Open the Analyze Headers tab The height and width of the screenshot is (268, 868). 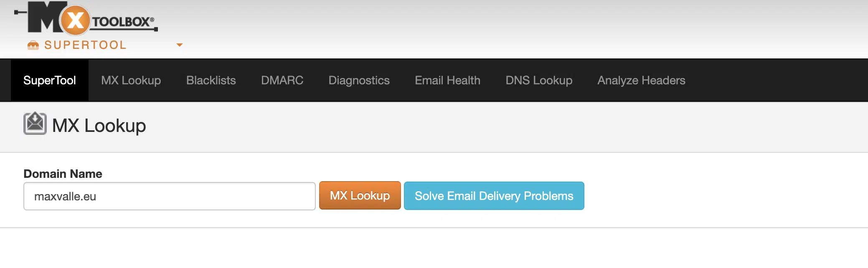pos(641,80)
